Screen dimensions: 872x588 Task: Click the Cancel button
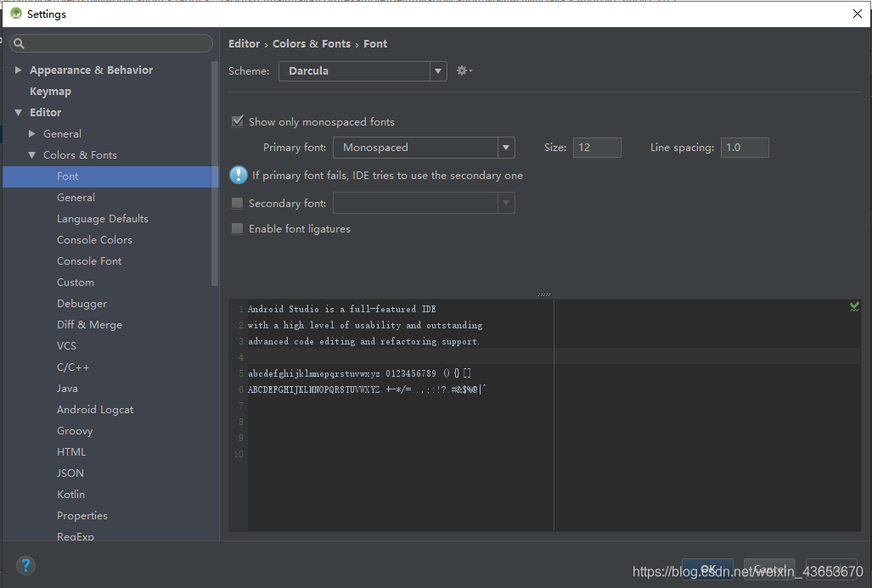click(769, 569)
